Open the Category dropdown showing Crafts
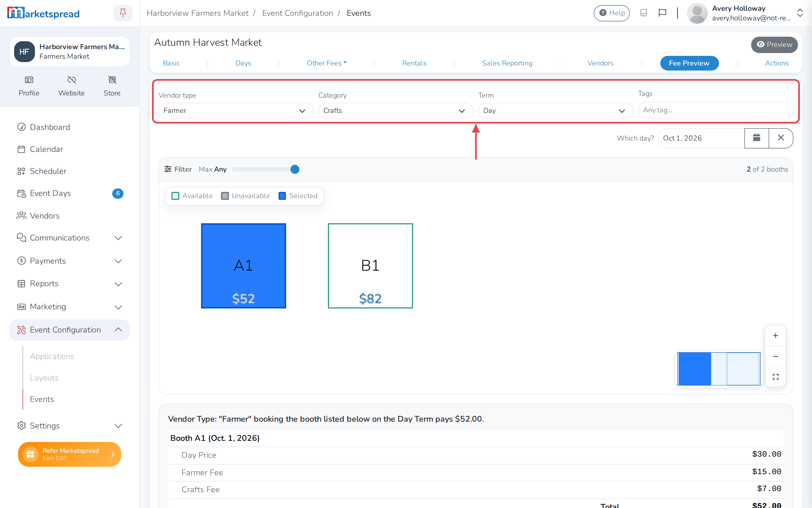 click(396, 111)
